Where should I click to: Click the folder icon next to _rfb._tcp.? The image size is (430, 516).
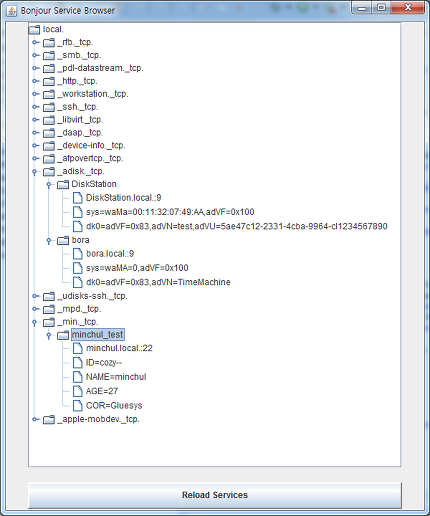point(49,42)
